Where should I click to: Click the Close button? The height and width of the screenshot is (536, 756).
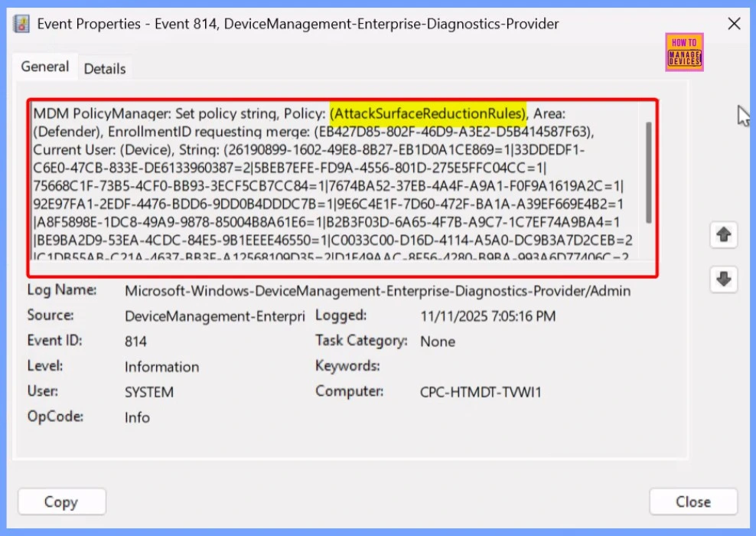click(x=692, y=502)
